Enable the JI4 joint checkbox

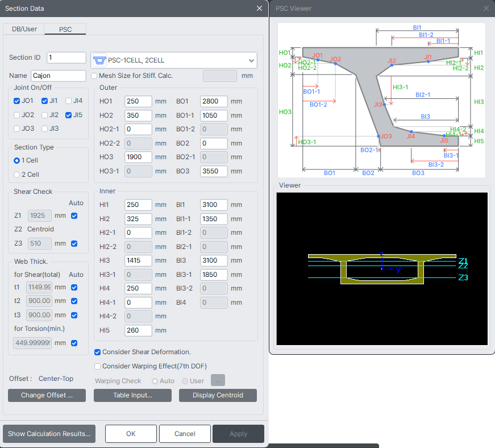pos(69,101)
